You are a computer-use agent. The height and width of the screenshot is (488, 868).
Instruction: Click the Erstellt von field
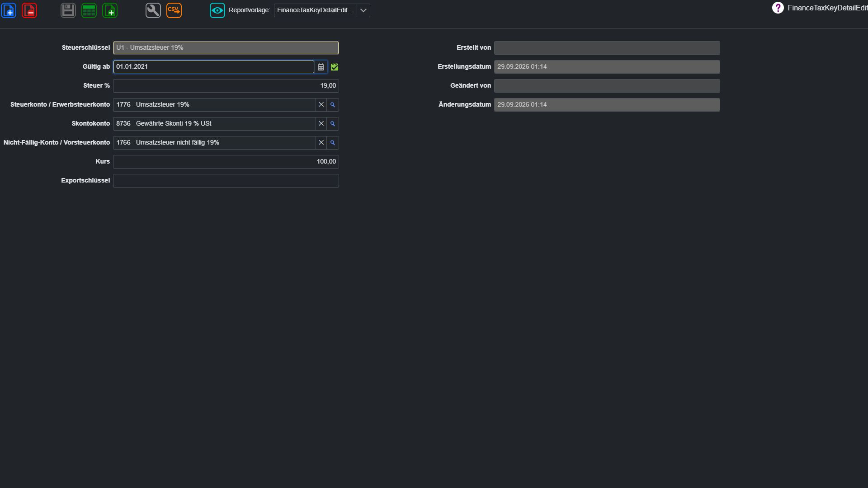[x=607, y=48]
